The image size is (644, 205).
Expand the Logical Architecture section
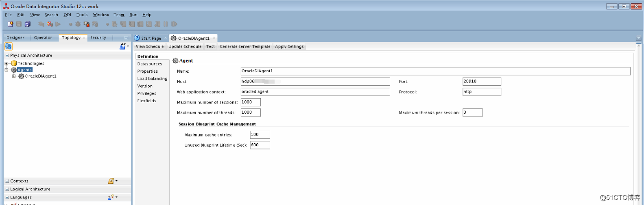[7, 190]
